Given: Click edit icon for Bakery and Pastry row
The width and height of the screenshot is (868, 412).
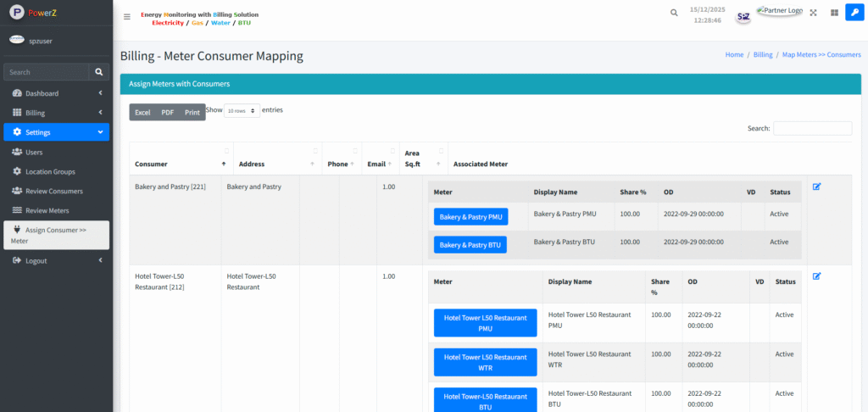Looking at the screenshot, I should coord(816,187).
